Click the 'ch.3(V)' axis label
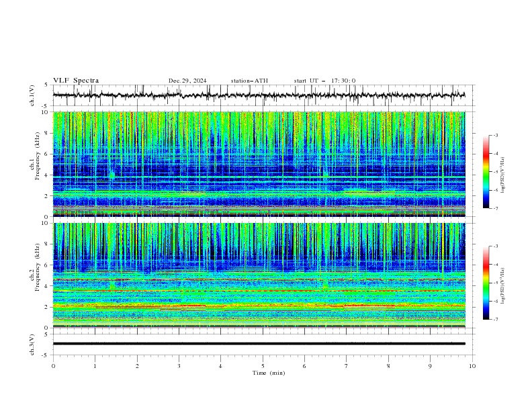This screenshot has width=532, height=411. pyautogui.click(x=32, y=345)
